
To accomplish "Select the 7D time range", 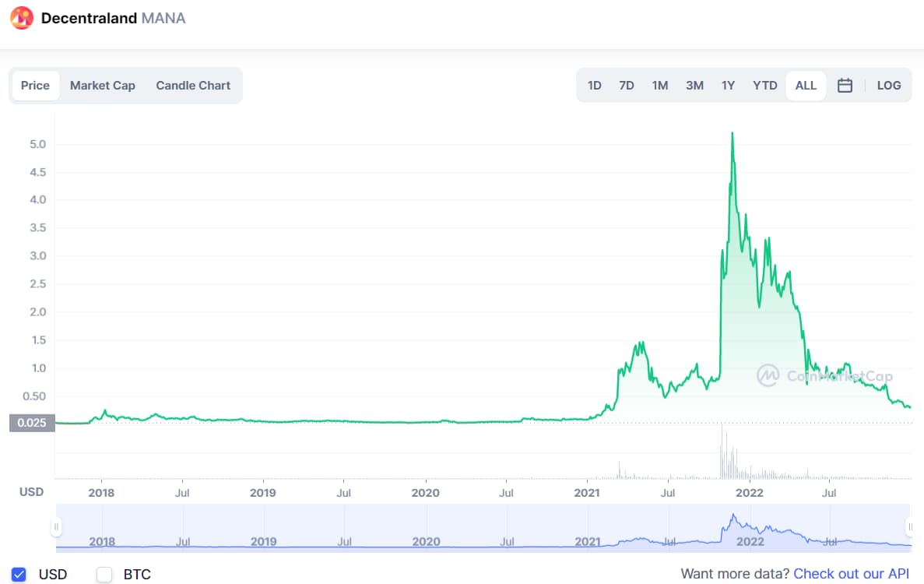I will [x=627, y=86].
